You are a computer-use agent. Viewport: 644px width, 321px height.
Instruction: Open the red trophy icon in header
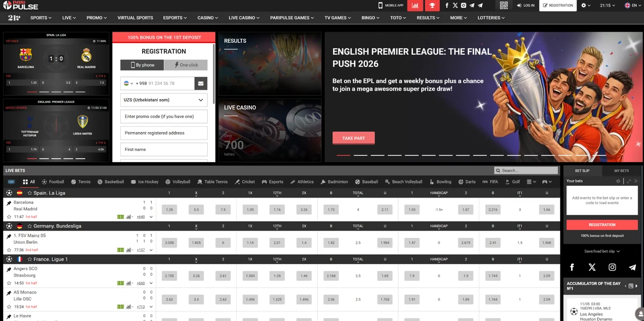432,5
